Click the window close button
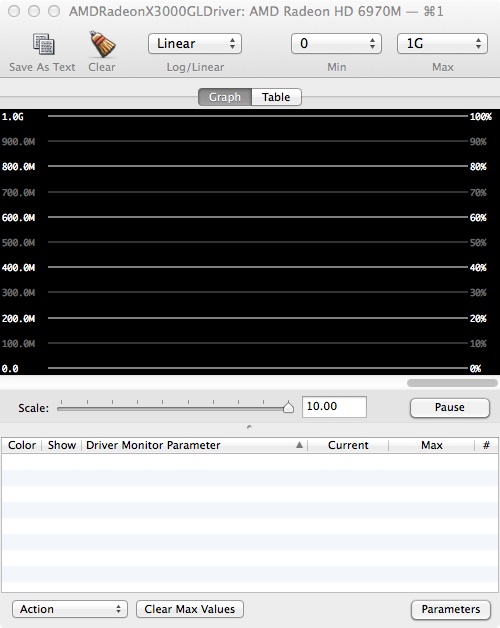Viewport: 500px width, 628px height. 14,11
